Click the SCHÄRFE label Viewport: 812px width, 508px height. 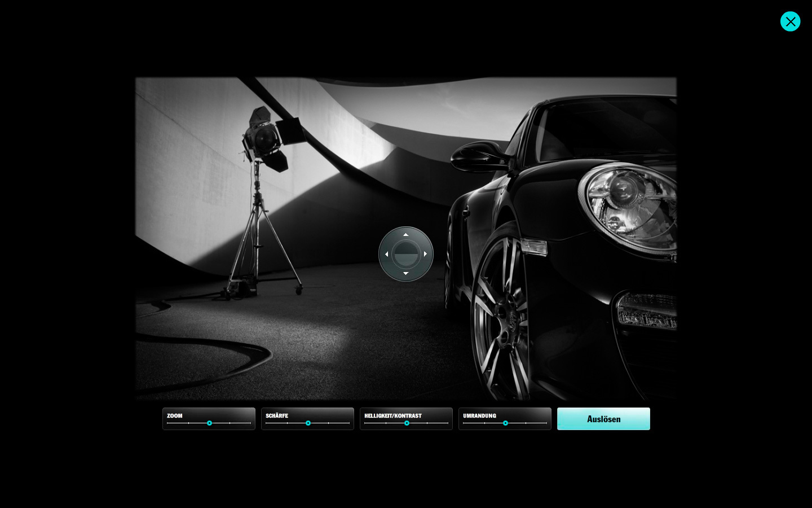tap(277, 415)
